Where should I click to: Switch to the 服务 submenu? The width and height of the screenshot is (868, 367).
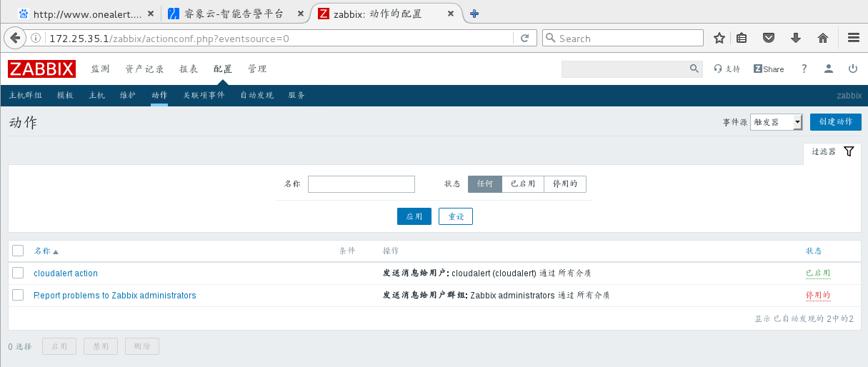pos(296,95)
